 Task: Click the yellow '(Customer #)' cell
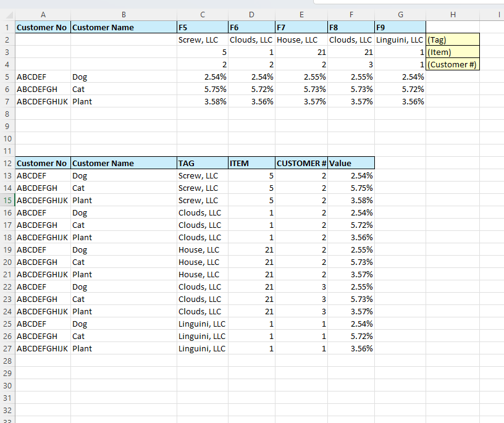coord(453,64)
